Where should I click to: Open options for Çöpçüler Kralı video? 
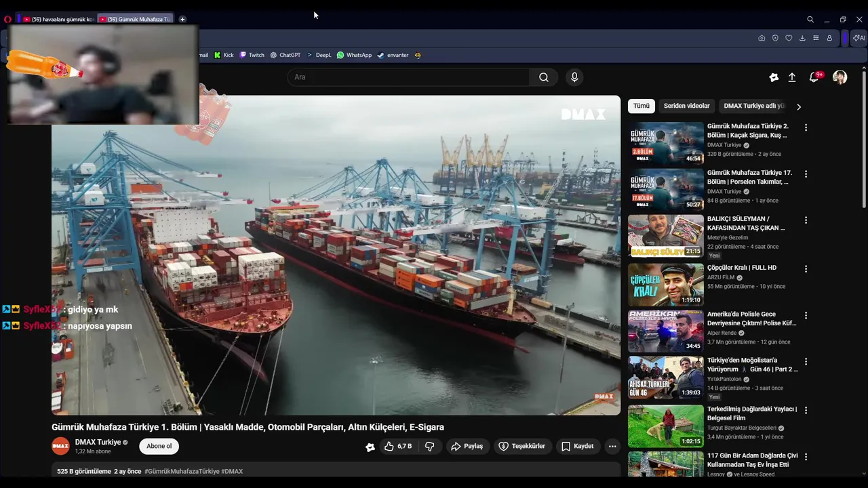click(x=806, y=269)
